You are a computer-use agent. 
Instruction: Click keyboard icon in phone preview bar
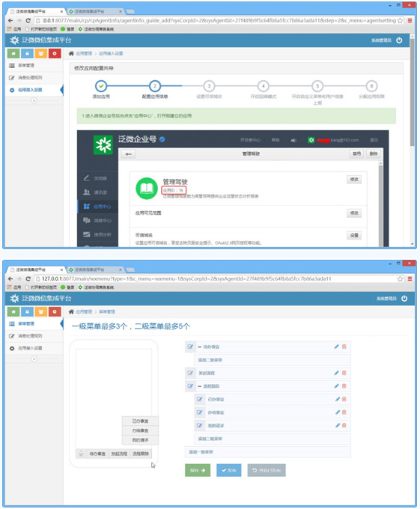pos(81,454)
